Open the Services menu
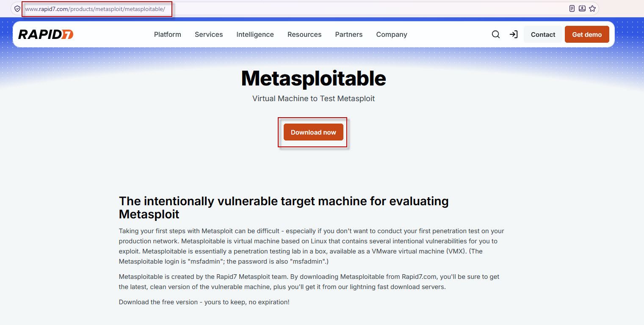644x325 pixels. click(x=209, y=35)
